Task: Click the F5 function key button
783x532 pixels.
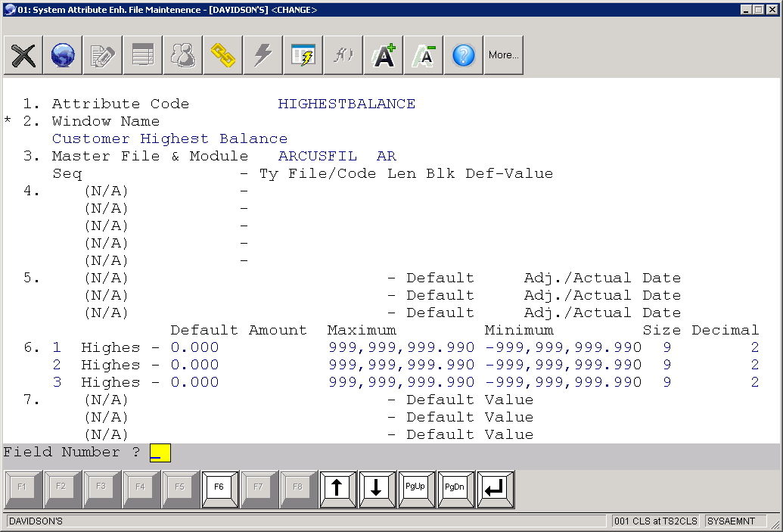Action: pos(180,490)
